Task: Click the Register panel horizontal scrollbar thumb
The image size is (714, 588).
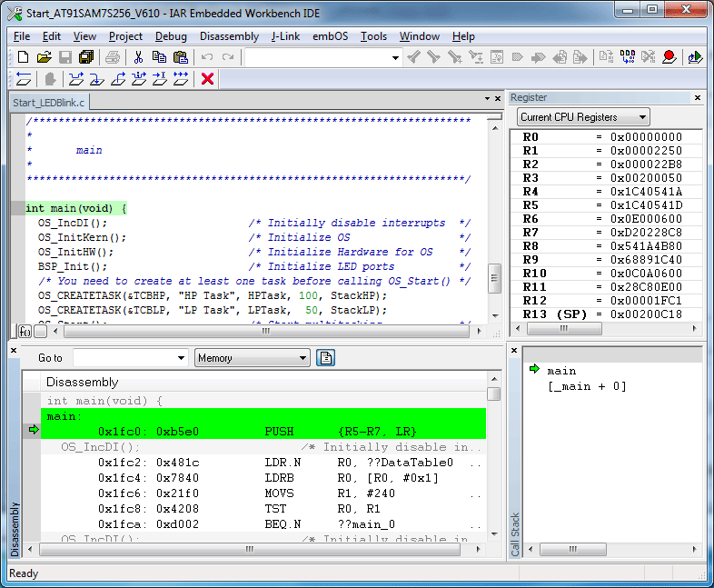Action: pos(564,328)
